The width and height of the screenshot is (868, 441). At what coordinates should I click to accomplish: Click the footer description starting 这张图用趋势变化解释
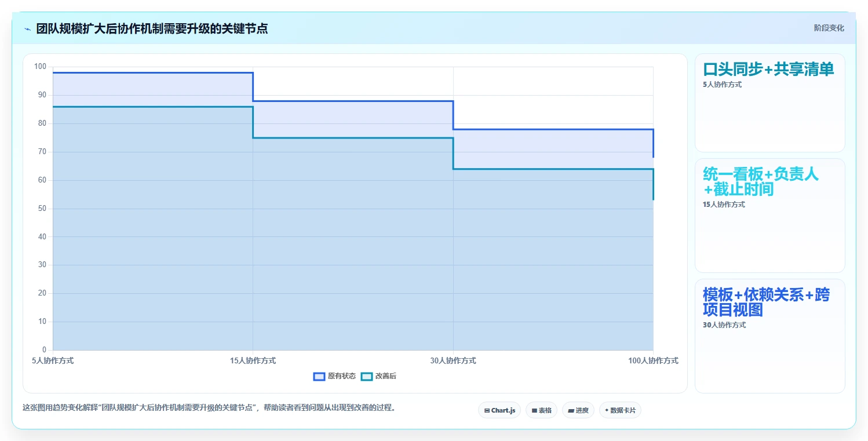pyautogui.click(x=211, y=407)
